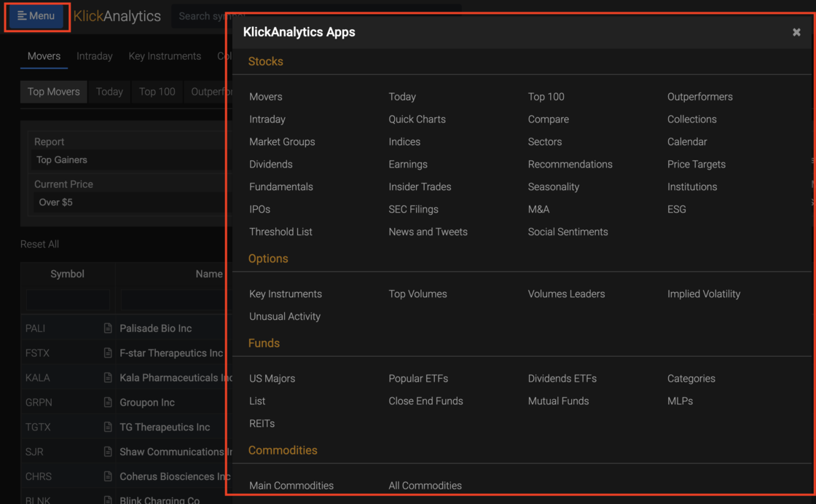Open SEC Filings app
This screenshot has width=816, height=504.
coord(413,209)
